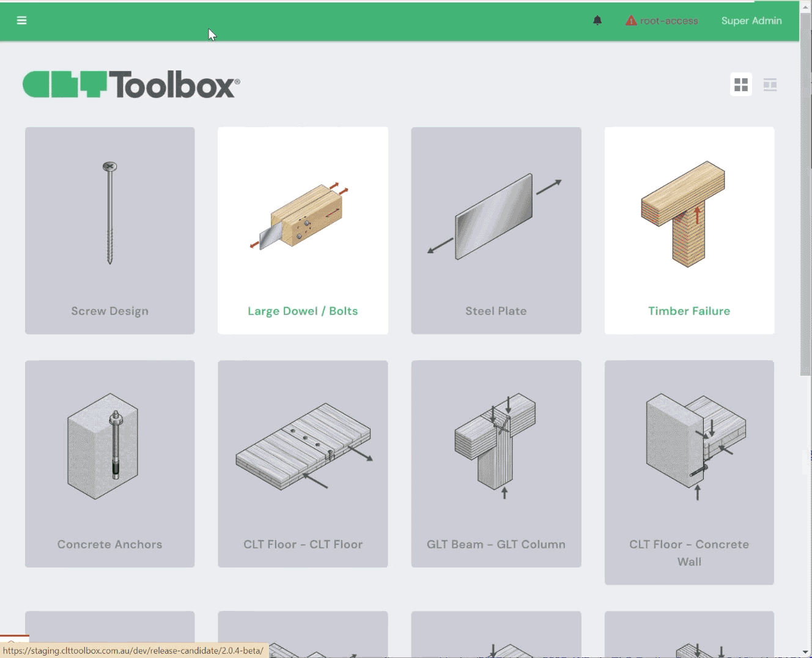The width and height of the screenshot is (812, 658).
Task: Click the root-access warning triangle icon
Action: (631, 21)
